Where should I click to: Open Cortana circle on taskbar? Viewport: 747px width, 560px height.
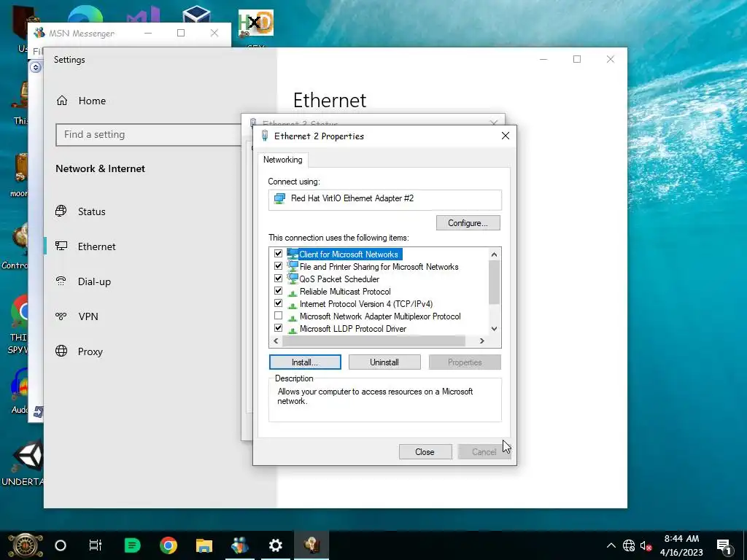point(61,545)
